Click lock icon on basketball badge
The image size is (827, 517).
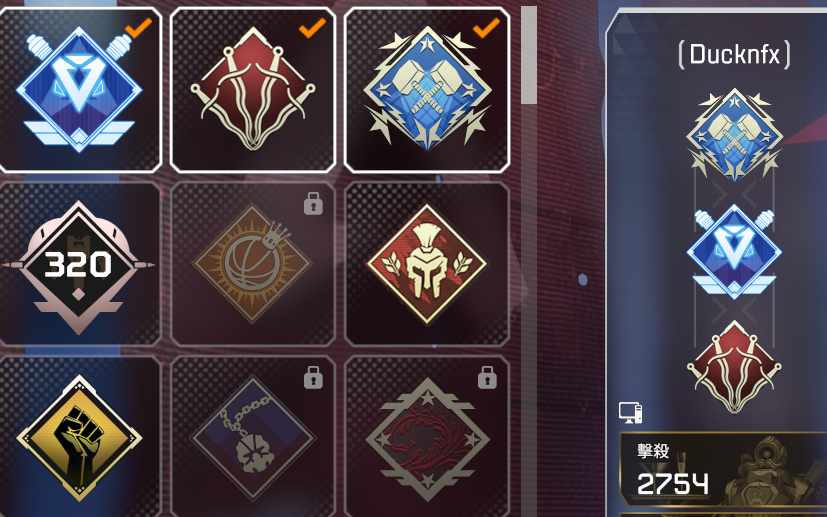coord(313,204)
